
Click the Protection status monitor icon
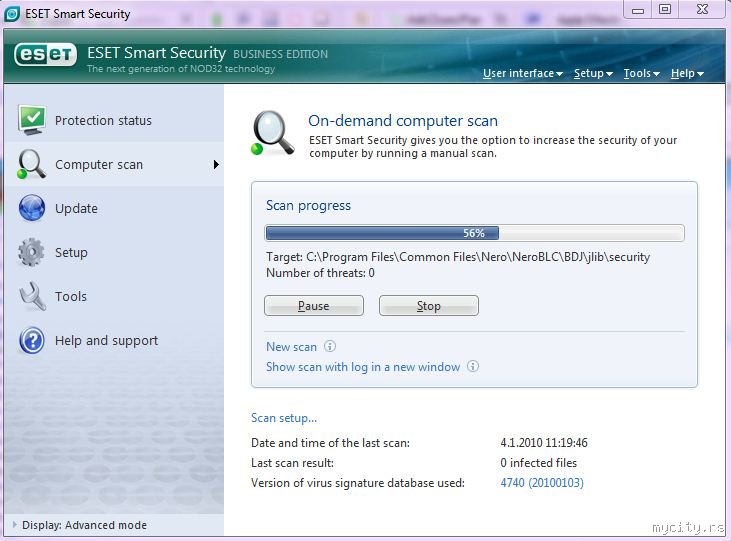(32, 120)
